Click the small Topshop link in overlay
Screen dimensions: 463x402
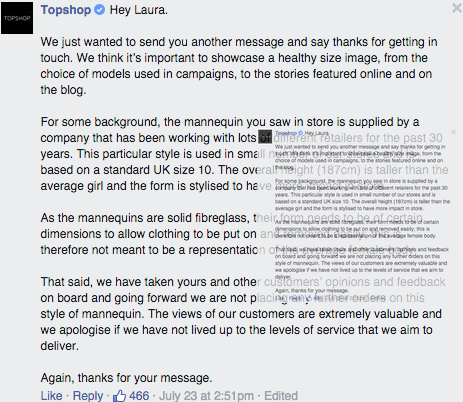286,133
